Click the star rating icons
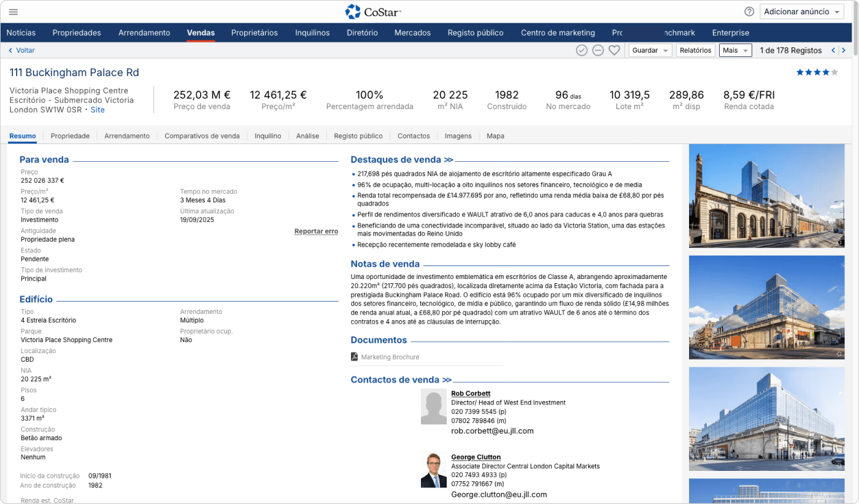859x504 pixels. tap(817, 72)
